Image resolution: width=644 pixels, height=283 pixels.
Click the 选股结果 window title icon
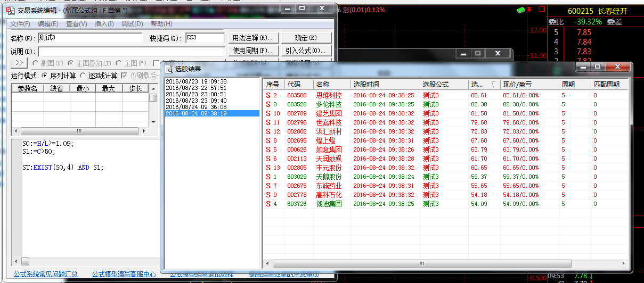pos(169,69)
